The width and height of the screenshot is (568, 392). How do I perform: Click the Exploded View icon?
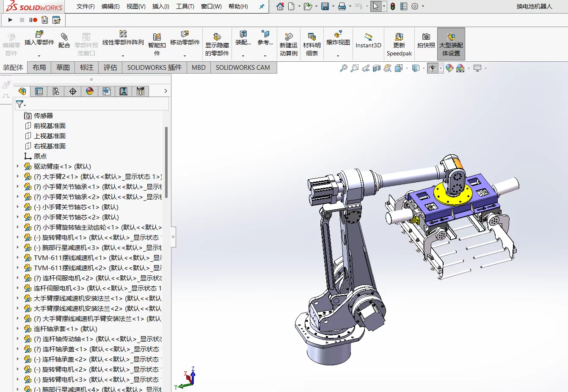point(338,34)
